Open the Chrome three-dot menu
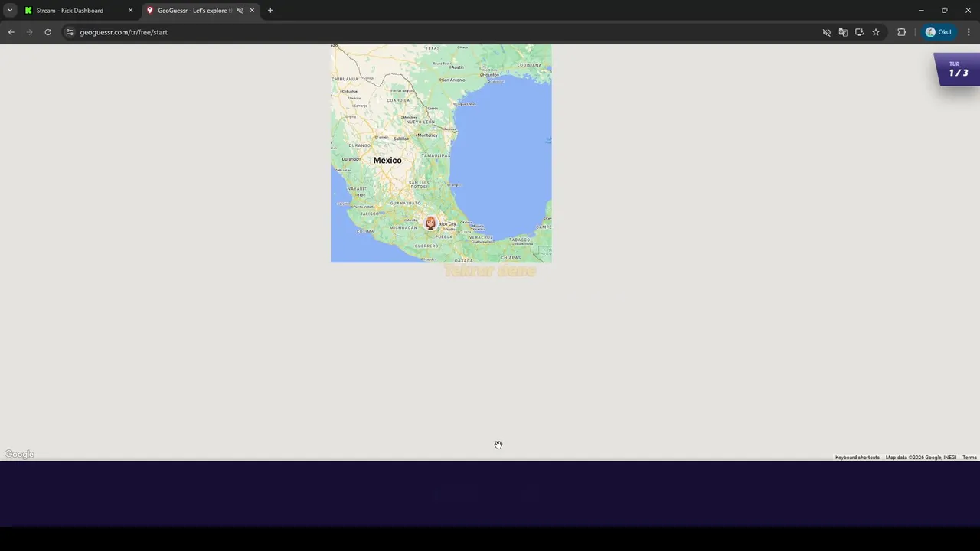The image size is (980, 551). pos(969,32)
